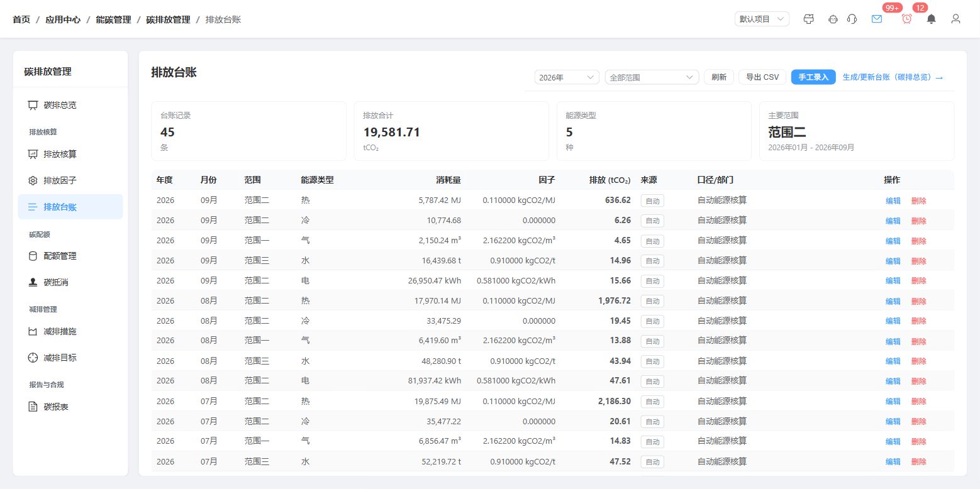The height and width of the screenshot is (489, 980).
Task: Click the 排放 (tCO₂) column header
Action: click(610, 180)
